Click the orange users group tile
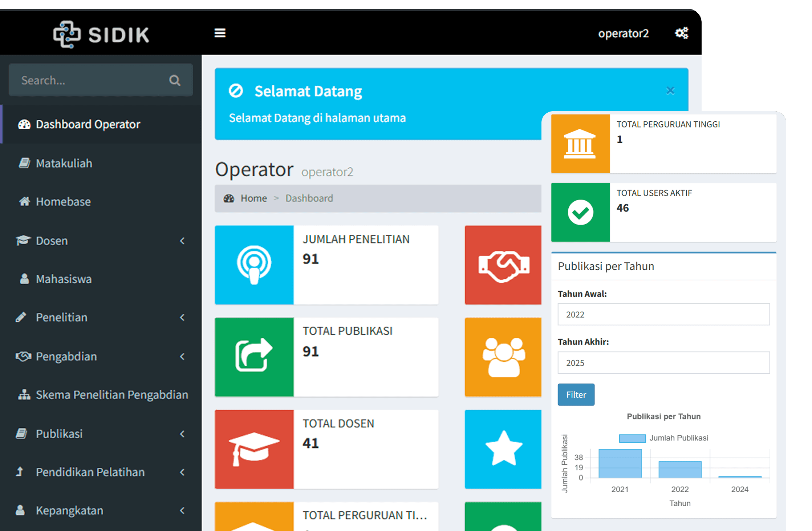This screenshot has height=531, width=812. tap(503, 357)
